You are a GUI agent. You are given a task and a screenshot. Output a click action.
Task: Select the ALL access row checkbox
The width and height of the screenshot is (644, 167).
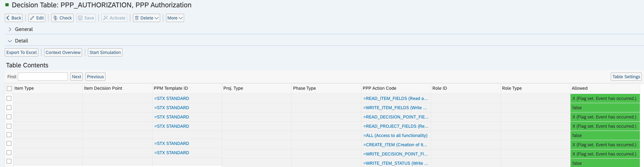tap(9, 135)
